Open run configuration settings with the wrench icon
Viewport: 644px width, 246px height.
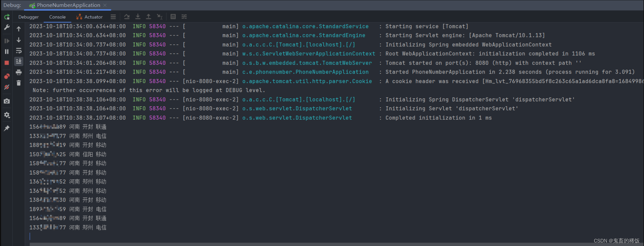pyautogui.click(x=7, y=27)
